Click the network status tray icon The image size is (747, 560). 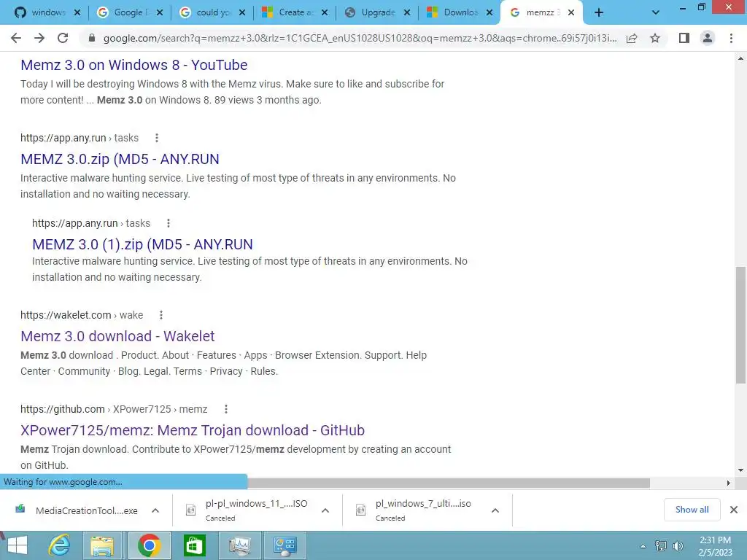tap(661, 546)
